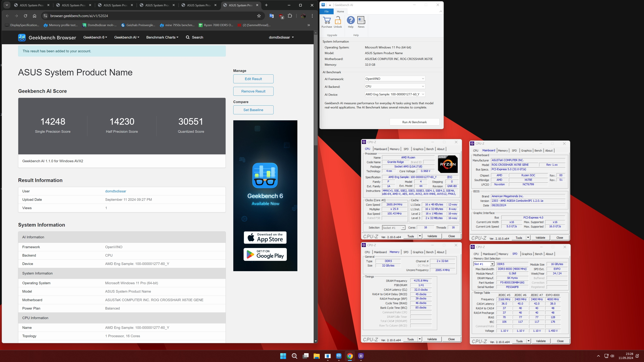Start the Run AI Benchmark button
Image resolution: width=644 pixels, height=362 pixels.
coord(414,122)
